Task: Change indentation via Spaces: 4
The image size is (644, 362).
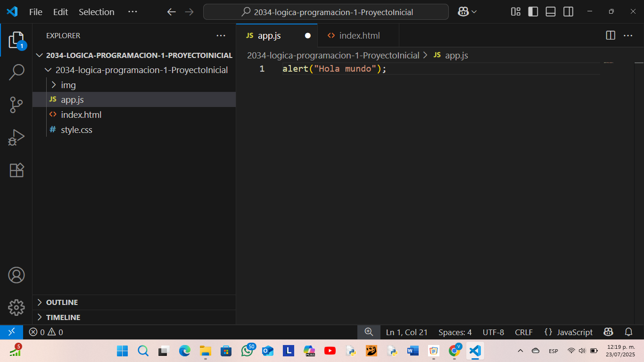Action: click(455, 332)
